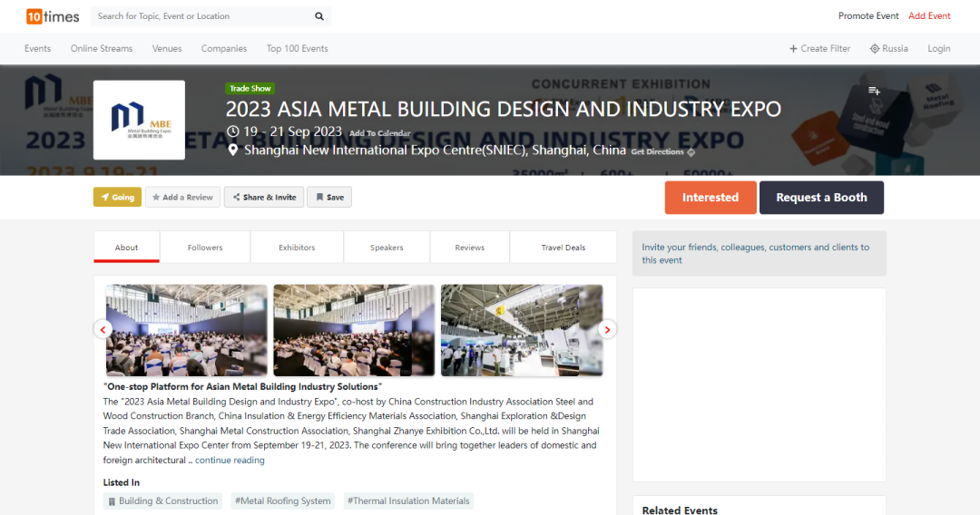The width and height of the screenshot is (980, 515).
Task: Open the first conference hall photo
Action: pos(186,330)
